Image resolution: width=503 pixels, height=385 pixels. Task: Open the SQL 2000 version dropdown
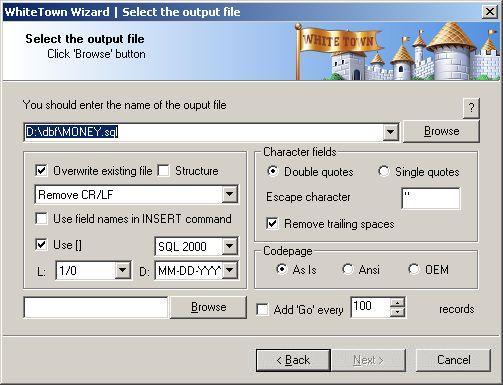click(x=230, y=246)
